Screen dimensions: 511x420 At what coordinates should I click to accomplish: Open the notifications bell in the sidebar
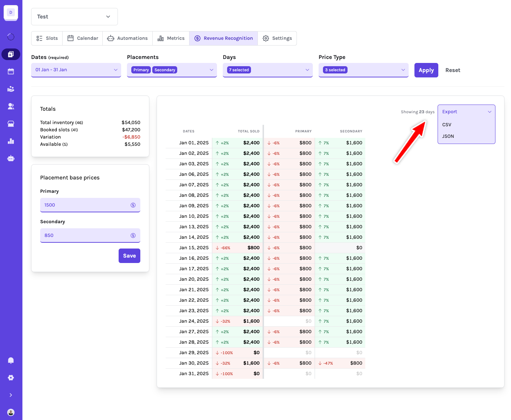pos(11,360)
